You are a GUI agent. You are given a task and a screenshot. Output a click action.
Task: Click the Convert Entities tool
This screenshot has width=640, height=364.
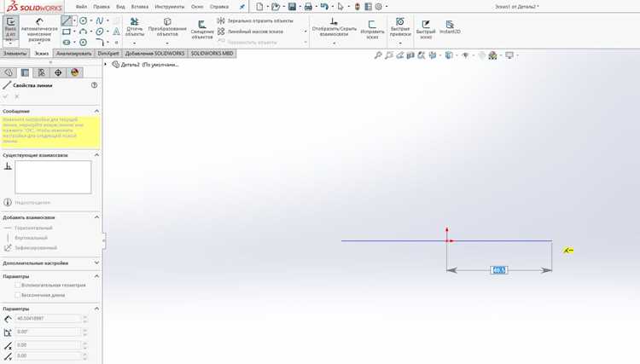167,27
